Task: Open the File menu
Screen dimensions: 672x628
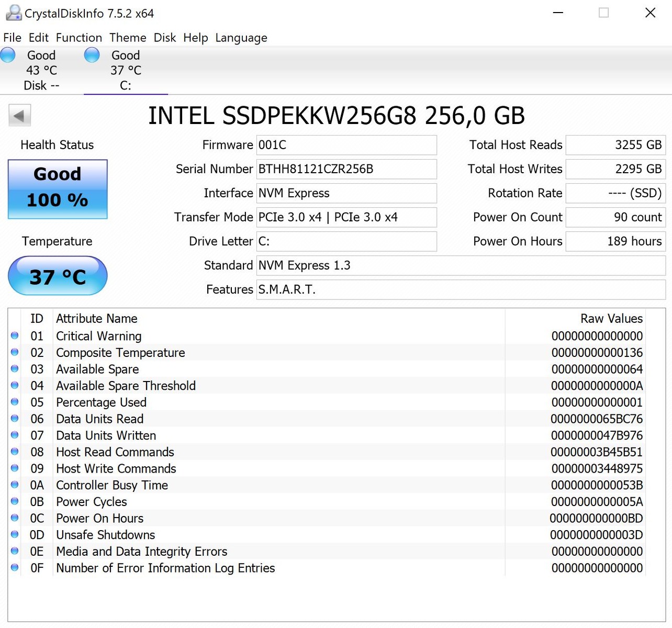Action: (12, 38)
